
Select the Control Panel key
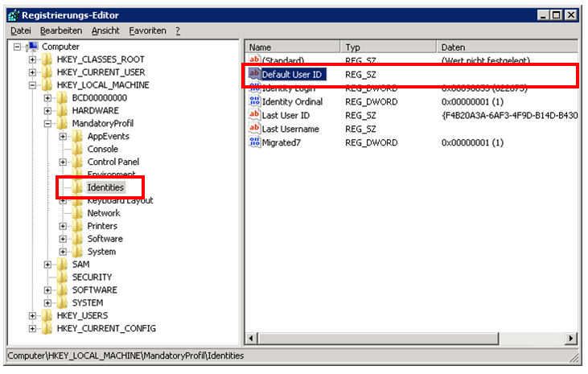click(113, 162)
